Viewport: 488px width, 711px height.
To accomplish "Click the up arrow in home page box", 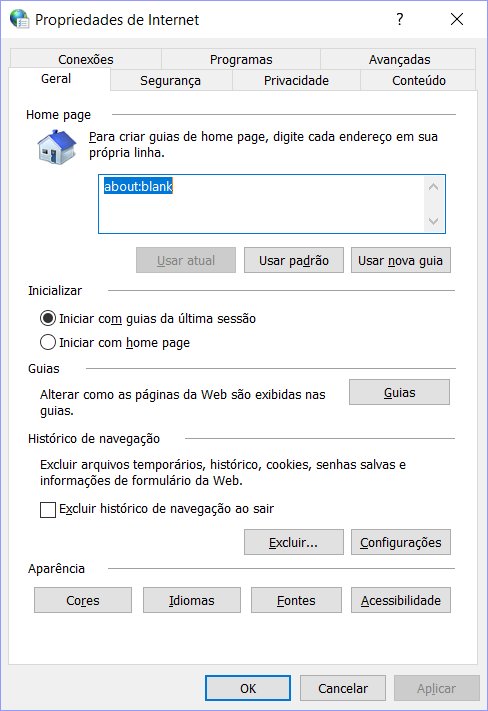I will 433,187.
